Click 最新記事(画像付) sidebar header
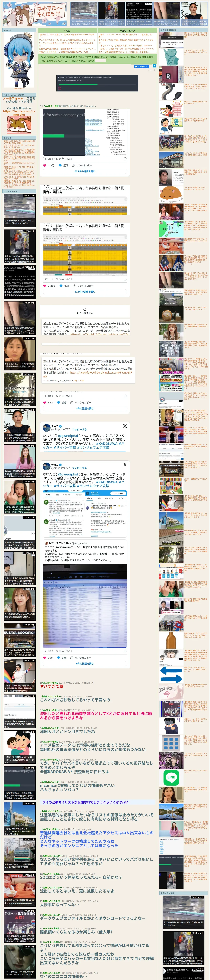The width and height of the screenshot is (210, 980). (x=184, y=30)
